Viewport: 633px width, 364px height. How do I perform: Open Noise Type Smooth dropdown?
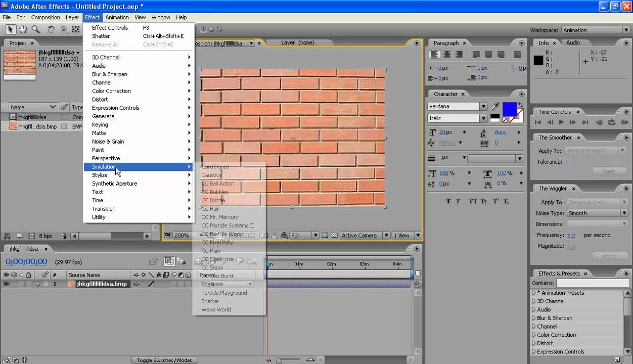click(x=597, y=213)
